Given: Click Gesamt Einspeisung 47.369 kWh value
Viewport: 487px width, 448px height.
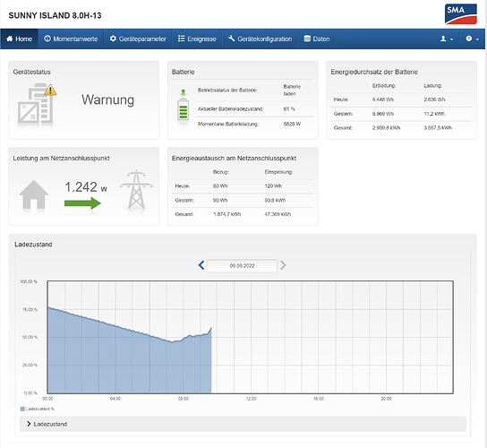Looking at the screenshot, I should [278, 214].
